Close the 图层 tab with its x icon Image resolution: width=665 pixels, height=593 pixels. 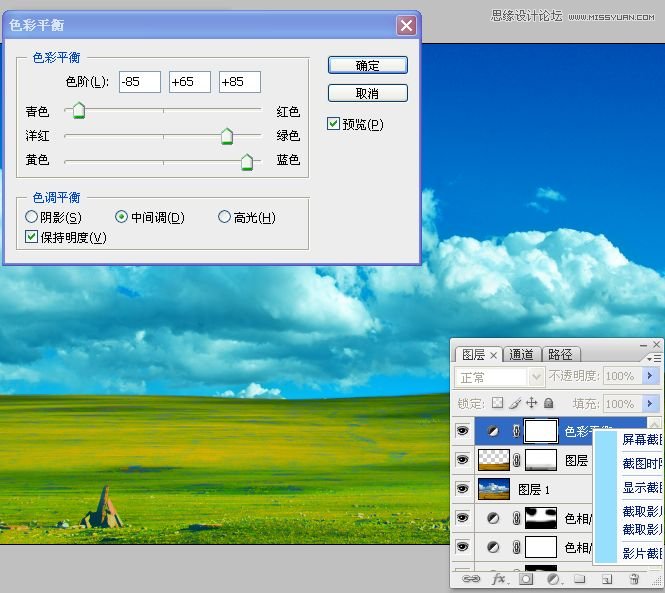(x=493, y=355)
